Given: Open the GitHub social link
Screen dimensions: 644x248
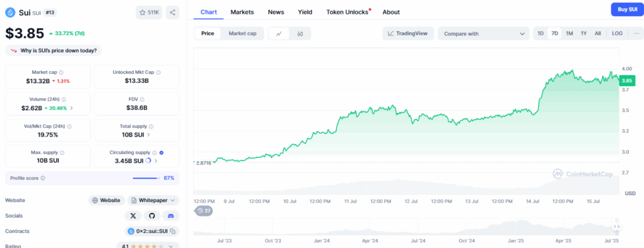Looking at the screenshot, I should click(x=152, y=215).
